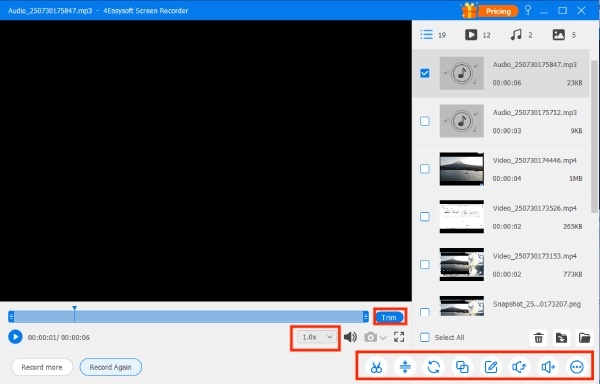Open the file merger tool
Screen dimensions: 600x384
click(462, 367)
